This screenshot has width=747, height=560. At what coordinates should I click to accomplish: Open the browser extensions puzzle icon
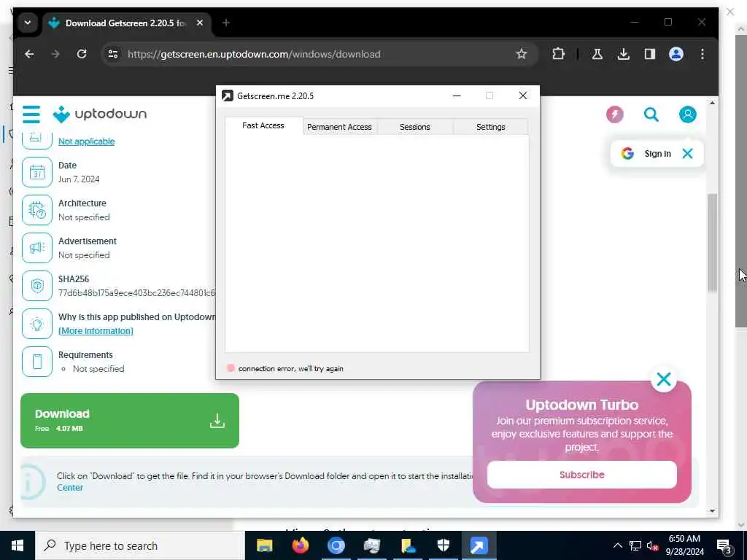(x=558, y=54)
